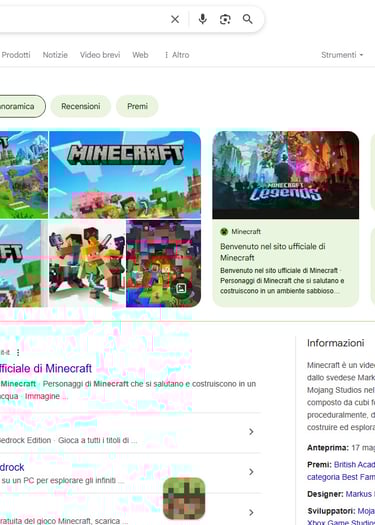The image size is (375, 525).
Task: Expand the 'su un PC per esplorare' sitelink chevron
Action: (251, 472)
